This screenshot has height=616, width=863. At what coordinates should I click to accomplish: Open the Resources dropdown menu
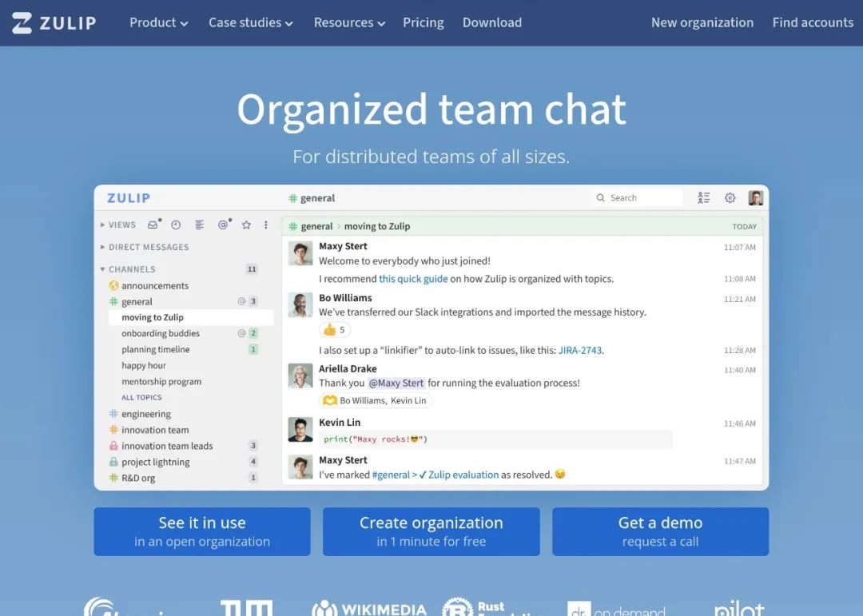point(349,22)
